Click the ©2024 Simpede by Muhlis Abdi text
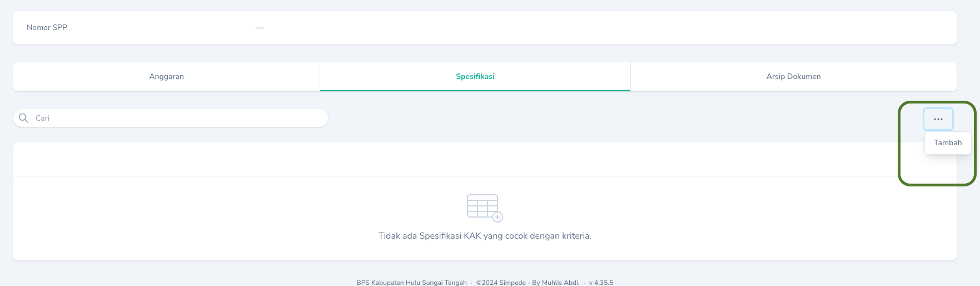Screen dimensions: 980x286 point(528,283)
